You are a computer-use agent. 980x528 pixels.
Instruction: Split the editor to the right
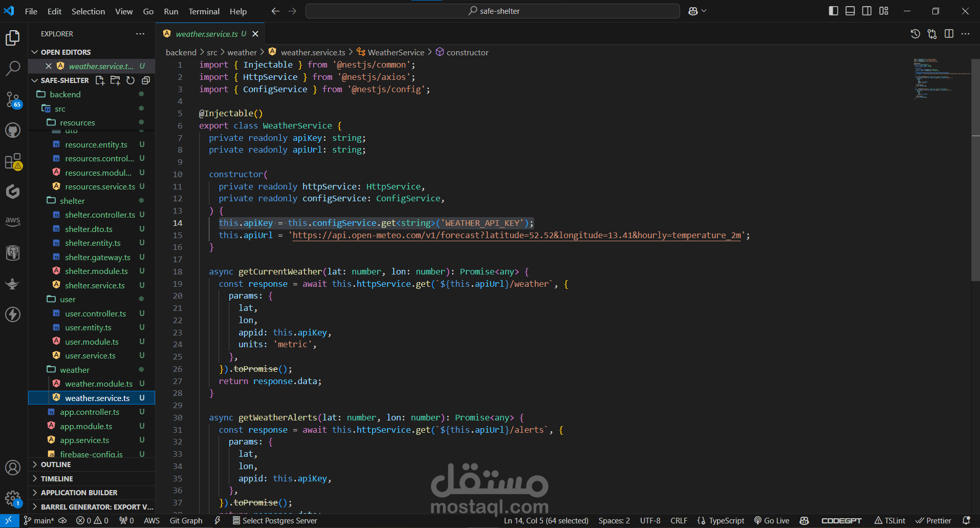click(949, 34)
